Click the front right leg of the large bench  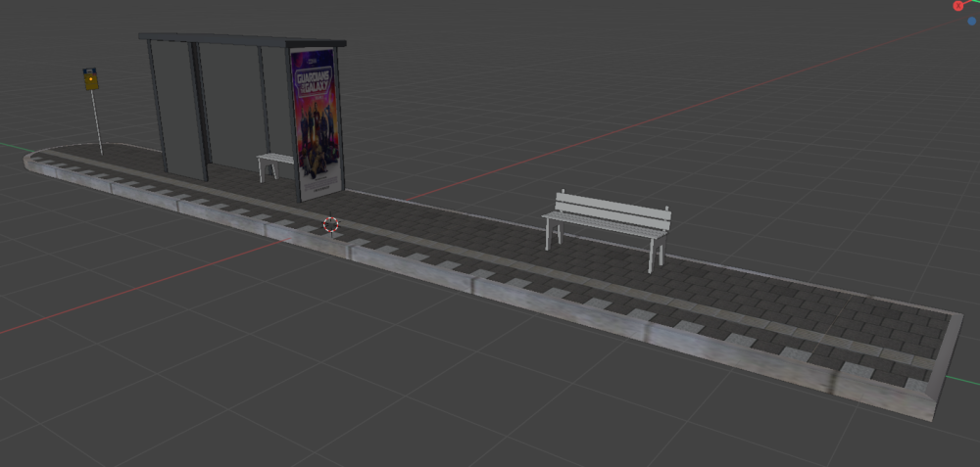pos(651,257)
